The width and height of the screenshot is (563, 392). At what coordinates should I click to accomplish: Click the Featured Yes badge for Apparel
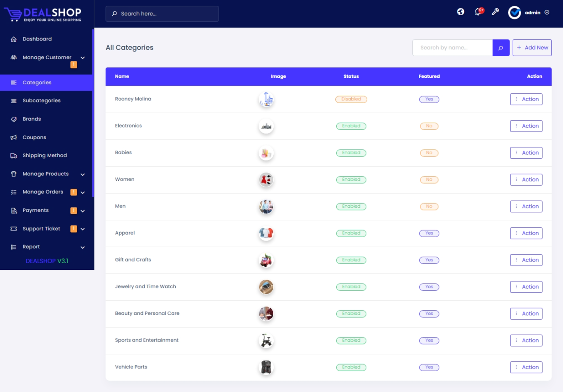coord(429,233)
